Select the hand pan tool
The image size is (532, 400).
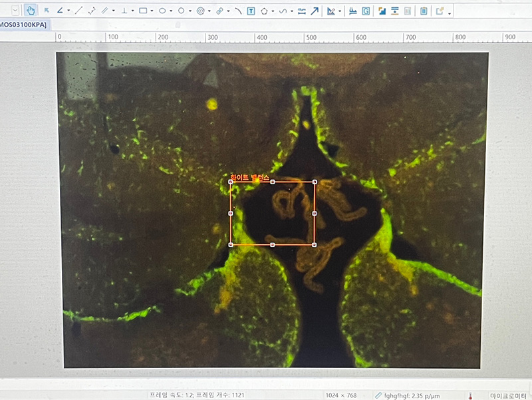pos(31,11)
